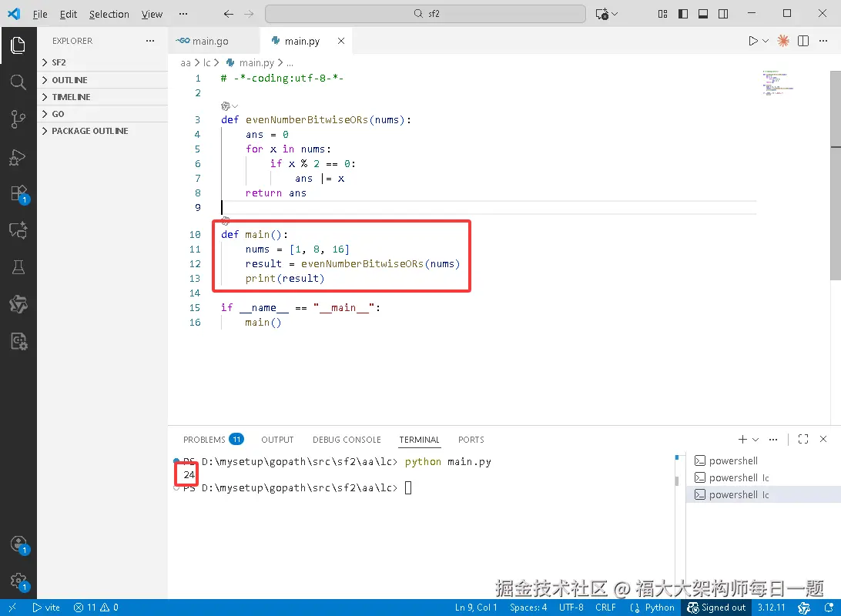Open errors and warnings count in status bar
This screenshot has width=841, height=616.
[x=96, y=608]
